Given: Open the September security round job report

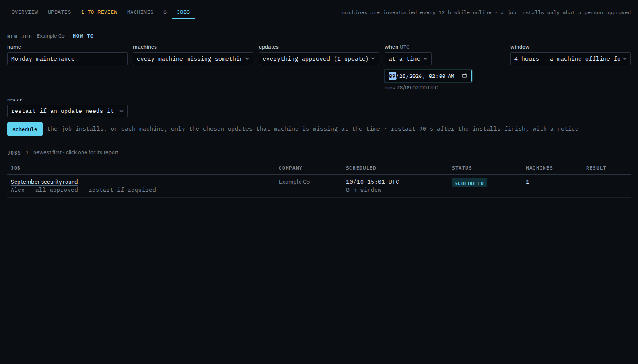Looking at the screenshot, I should click(x=44, y=182).
